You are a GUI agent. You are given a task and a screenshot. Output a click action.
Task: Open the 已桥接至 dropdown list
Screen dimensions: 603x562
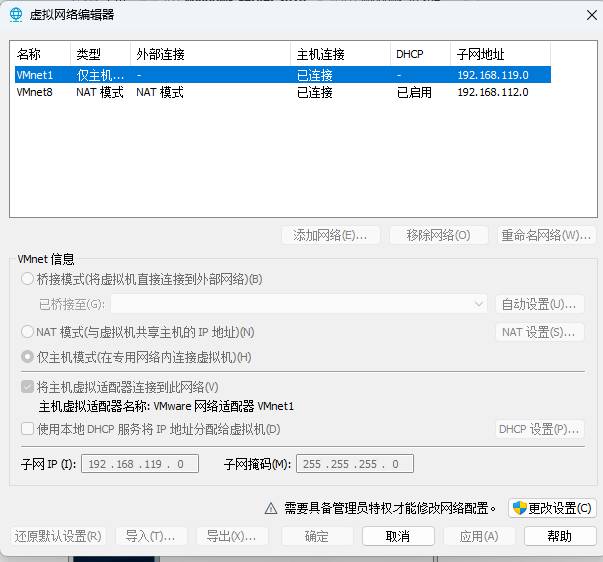[298, 304]
